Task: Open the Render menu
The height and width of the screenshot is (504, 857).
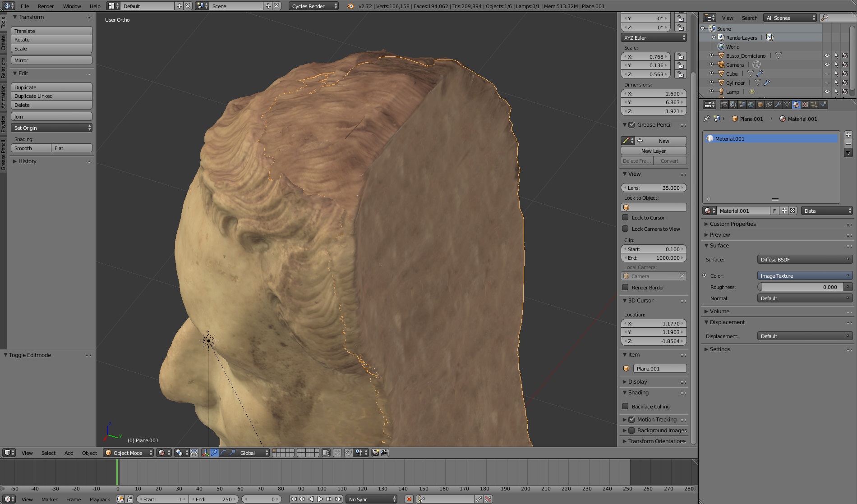Action: [x=46, y=6]
